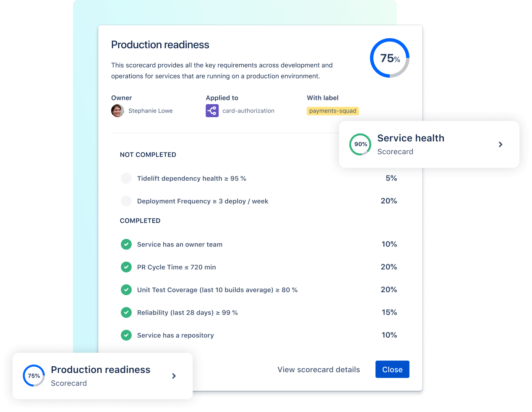Select the payments-squad label
532x412 pixels.
tap(333, 110)
